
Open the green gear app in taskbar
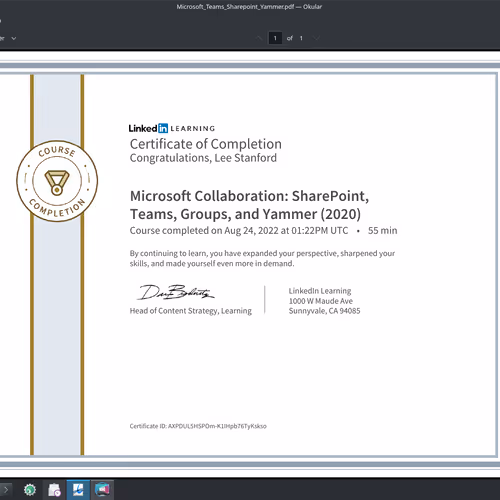30,490
